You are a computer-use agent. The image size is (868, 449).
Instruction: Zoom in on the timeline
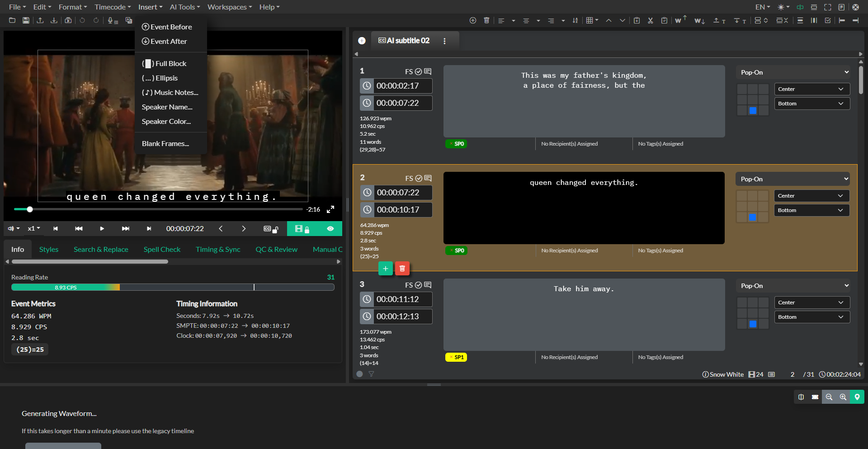click(843, 397)
